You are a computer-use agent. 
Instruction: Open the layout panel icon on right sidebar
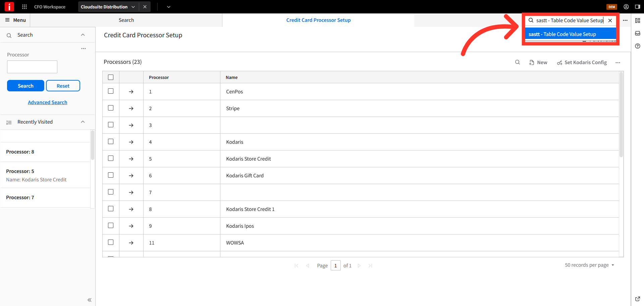638,20
